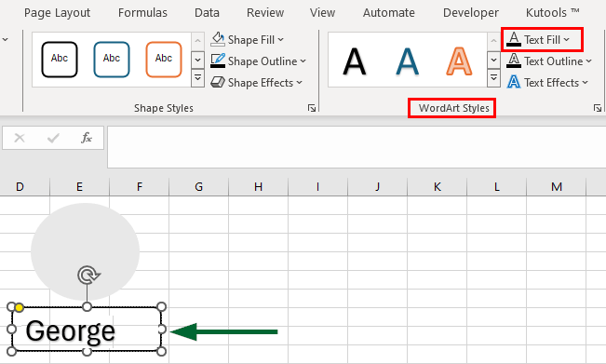The height and width of the screenshot is (364, 606).
Task: Open the Text Fill dropdown arrow
Action: [567, 39]
